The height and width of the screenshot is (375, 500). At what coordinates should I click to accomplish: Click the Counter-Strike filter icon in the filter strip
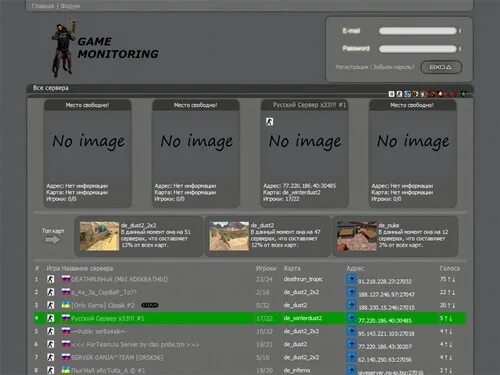click(399, 94)
